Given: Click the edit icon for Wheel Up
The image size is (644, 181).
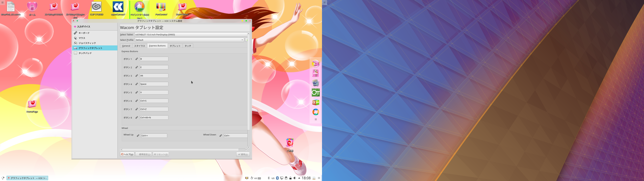Looking at the screenshot, I should [138, 136].
